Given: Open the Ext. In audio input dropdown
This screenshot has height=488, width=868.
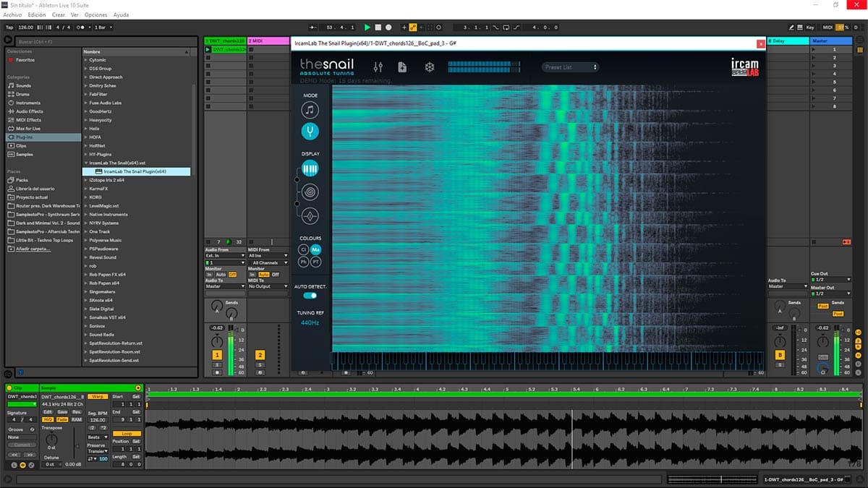Looking at the screenshot, I should tap(225, 255).
